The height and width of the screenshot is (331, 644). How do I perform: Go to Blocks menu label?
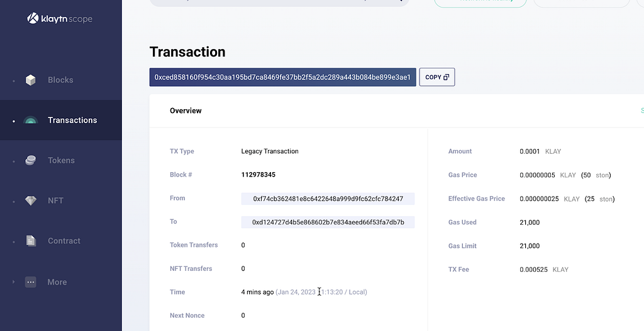(x=60, y=80)
